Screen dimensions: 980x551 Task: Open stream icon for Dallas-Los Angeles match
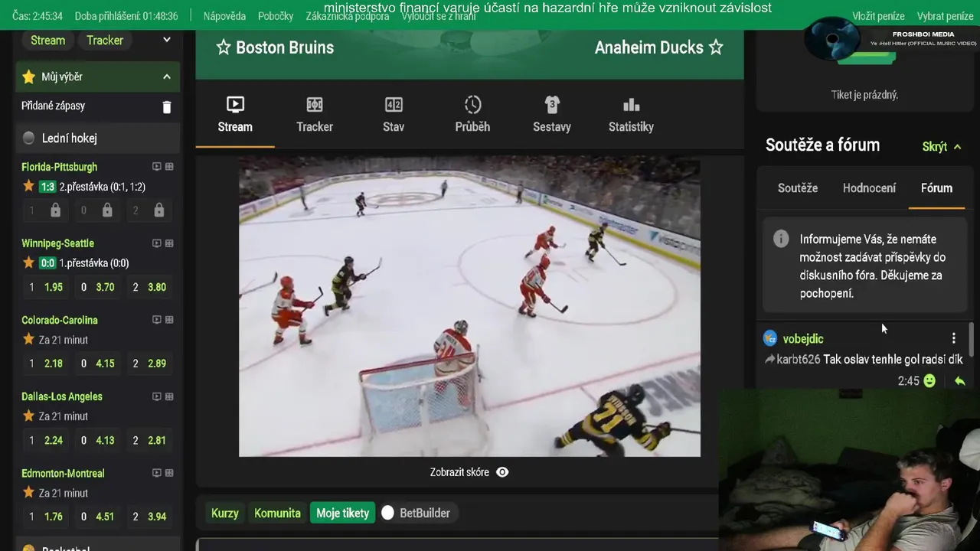point(157,396)
